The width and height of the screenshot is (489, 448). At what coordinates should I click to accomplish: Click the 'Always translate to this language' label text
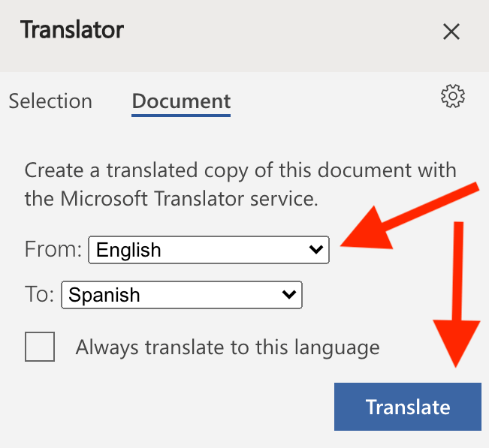coord(228,347)
